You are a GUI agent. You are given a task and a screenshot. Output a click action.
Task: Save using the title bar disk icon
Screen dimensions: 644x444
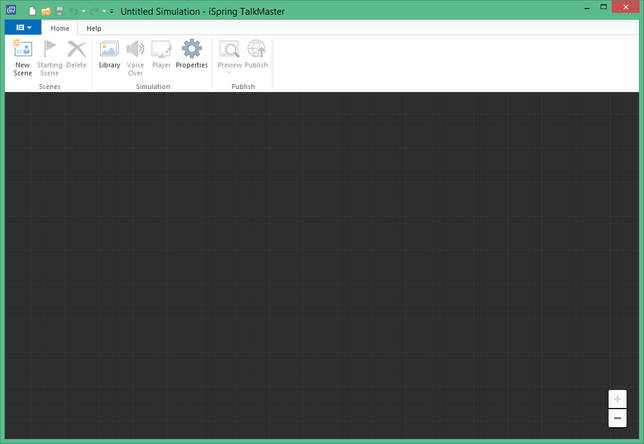coord(60,11)
